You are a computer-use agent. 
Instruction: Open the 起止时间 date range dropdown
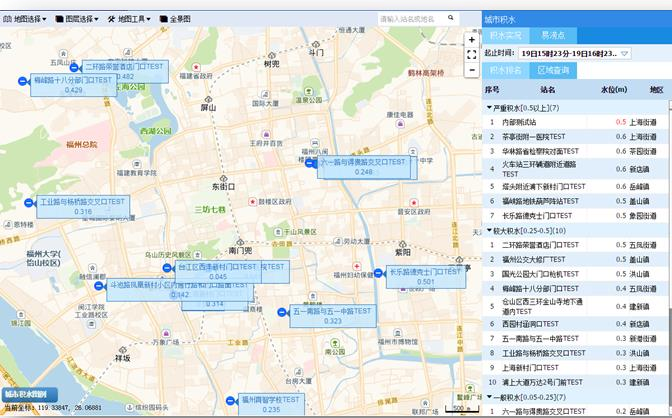[624, 53]
